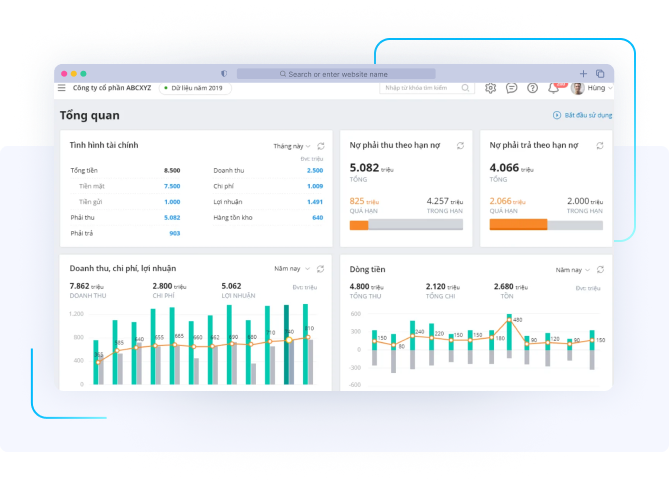Click the 5.082 triệu TỔNG receivable total
This screenshot has height=481, width=669.
coord(372,168)
